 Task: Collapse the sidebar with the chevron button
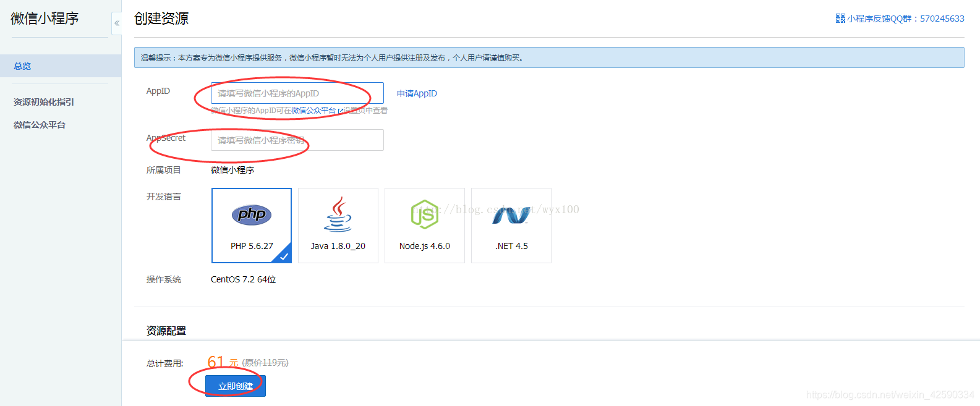[116, 23]
